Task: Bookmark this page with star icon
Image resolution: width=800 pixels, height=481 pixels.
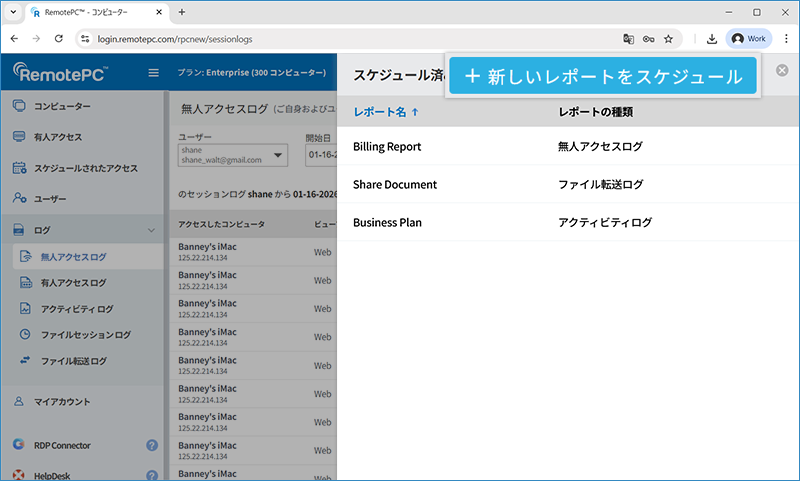Action: tap(668, 39)
